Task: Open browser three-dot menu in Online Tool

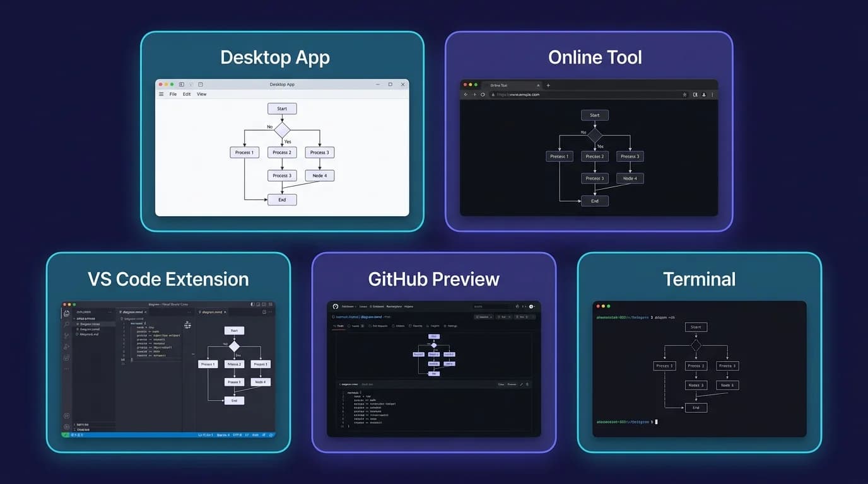Action: [x=713, y=95]
